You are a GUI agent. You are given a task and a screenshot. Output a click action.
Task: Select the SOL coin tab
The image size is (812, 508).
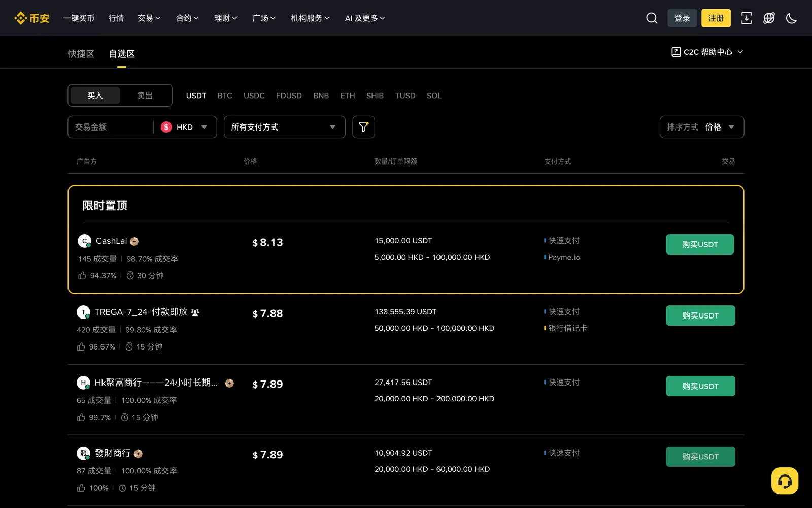point(434,96)
